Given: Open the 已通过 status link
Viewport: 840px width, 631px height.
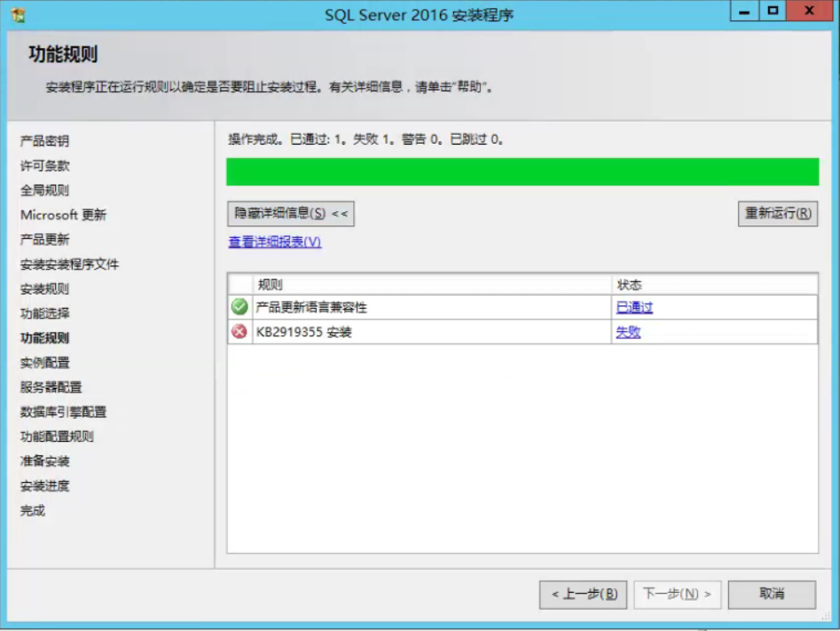Looking at the screenshot, I should click(634, 307).
